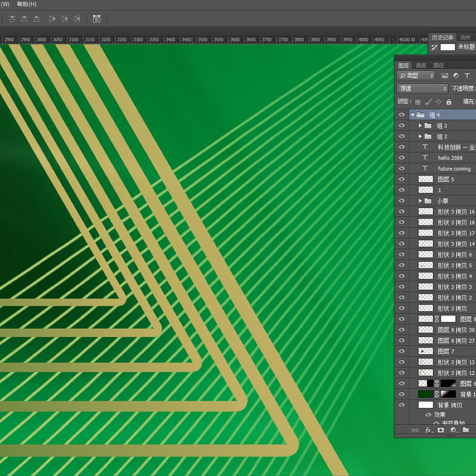Viewport: 476px width, 476px height.
Task: Select the 未标题 history snapshot thumbnail
Action: point(448,47)
